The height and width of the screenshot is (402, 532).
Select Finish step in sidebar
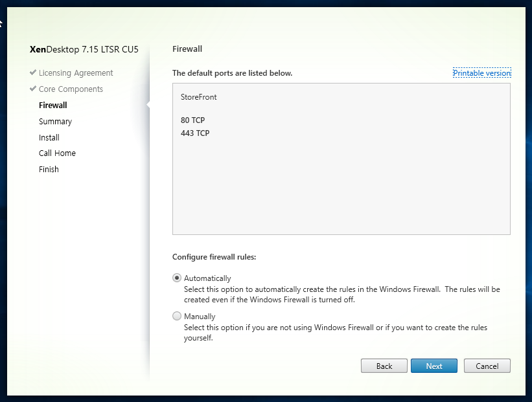(x=49, y=169)
